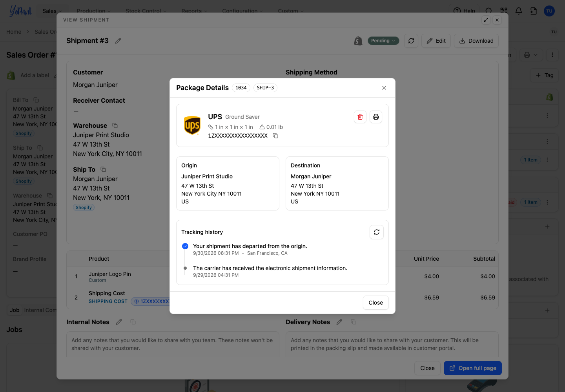Screen dimensions: 565x392
Task: Copy the Ship To address in sales order sidebar
Action: click(40, 148)
